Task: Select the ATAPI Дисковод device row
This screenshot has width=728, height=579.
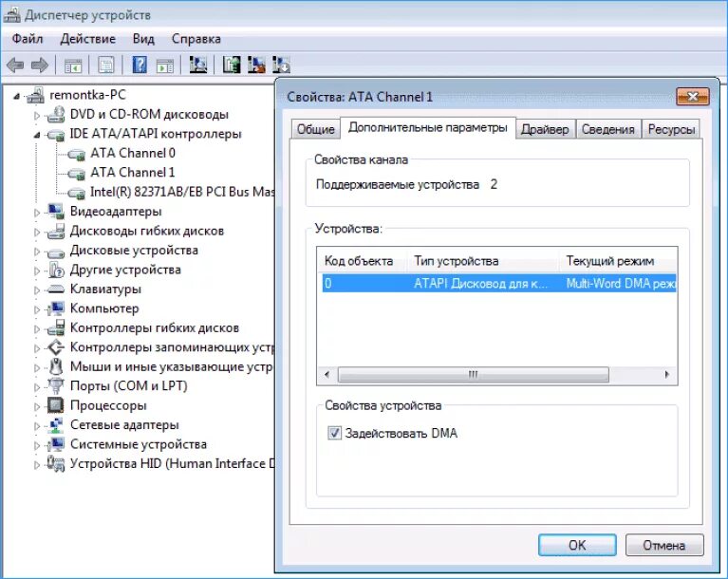Action: [x=498, y=283]
